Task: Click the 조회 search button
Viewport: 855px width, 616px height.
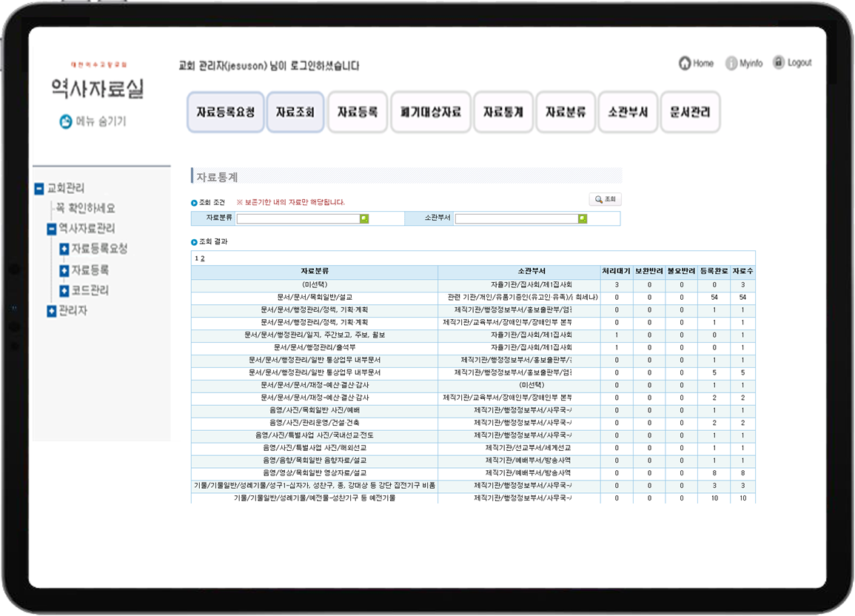Action: click(605, 199)
